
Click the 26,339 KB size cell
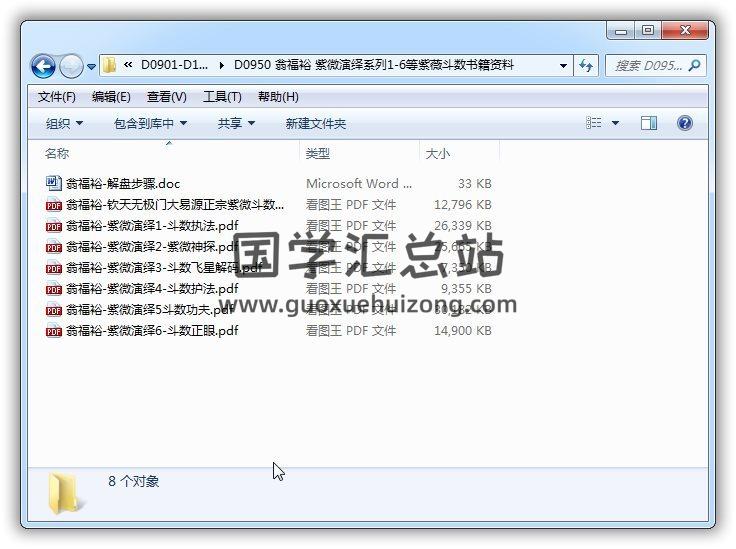coord(462,226)
